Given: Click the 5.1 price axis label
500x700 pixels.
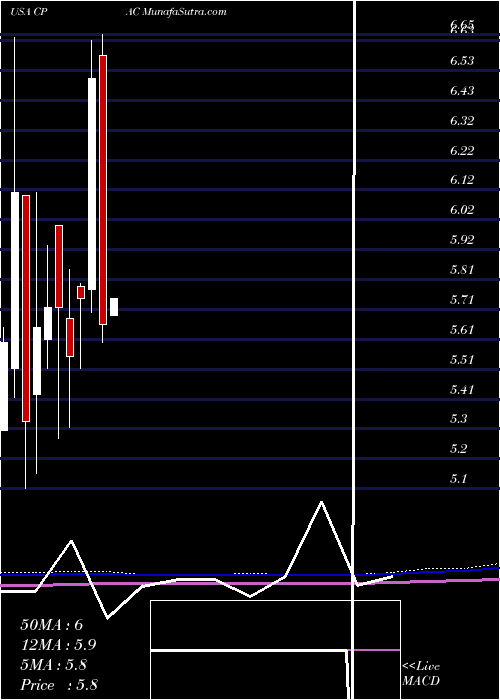Looking at the screenshot, I should pyautogui.click(x=459, y=479).
